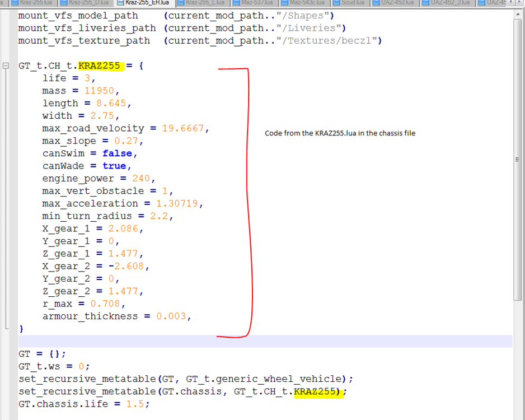The image size is (525, 420).
Task: Click the file icon on the Kraz-255_ER.lua tab
Action: pos(120,3)
